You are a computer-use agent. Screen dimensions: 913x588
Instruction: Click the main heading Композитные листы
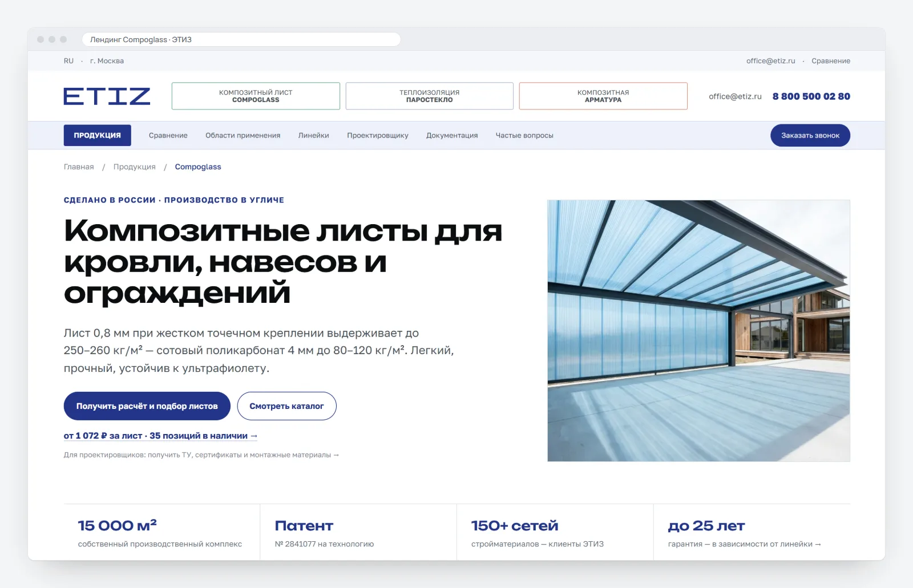[283, 262]
